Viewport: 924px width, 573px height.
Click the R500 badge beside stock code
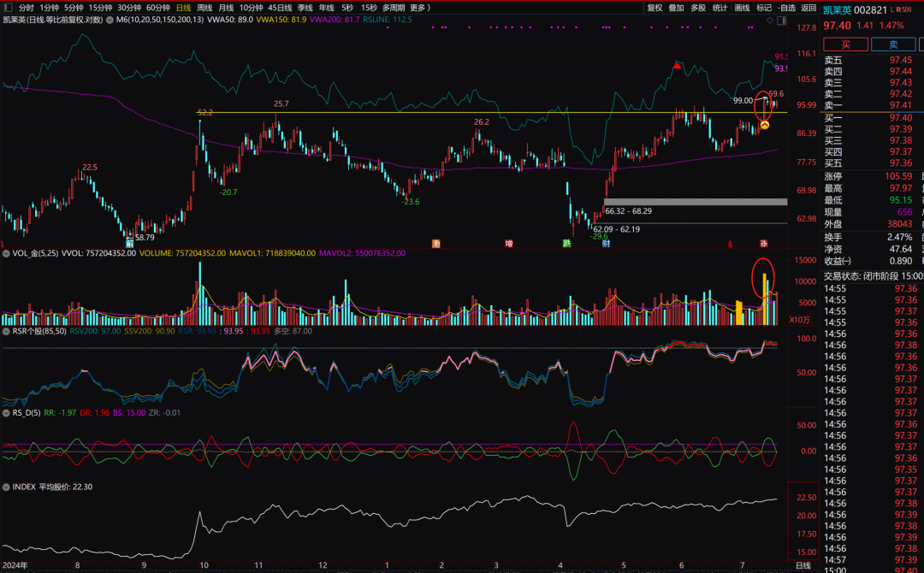(904, 9)
